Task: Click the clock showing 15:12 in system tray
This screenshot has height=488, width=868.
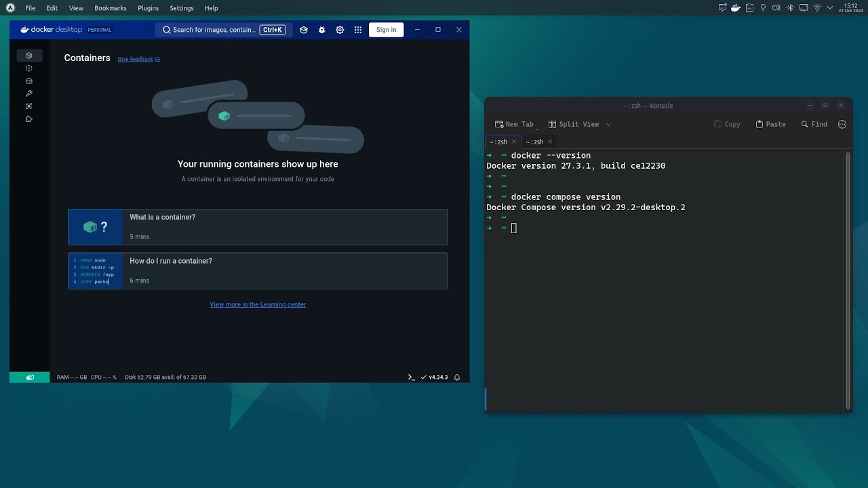Action: click(x=851, y=8)
